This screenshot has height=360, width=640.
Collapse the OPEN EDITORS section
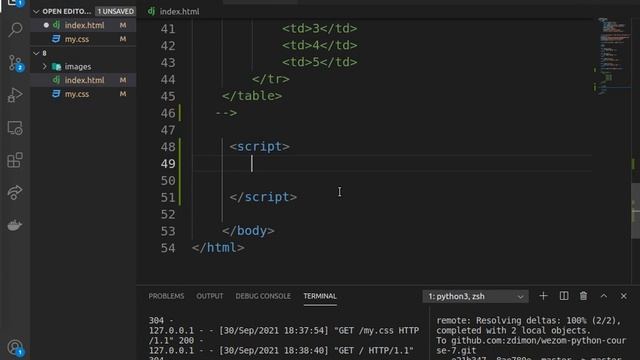point(36,11)
